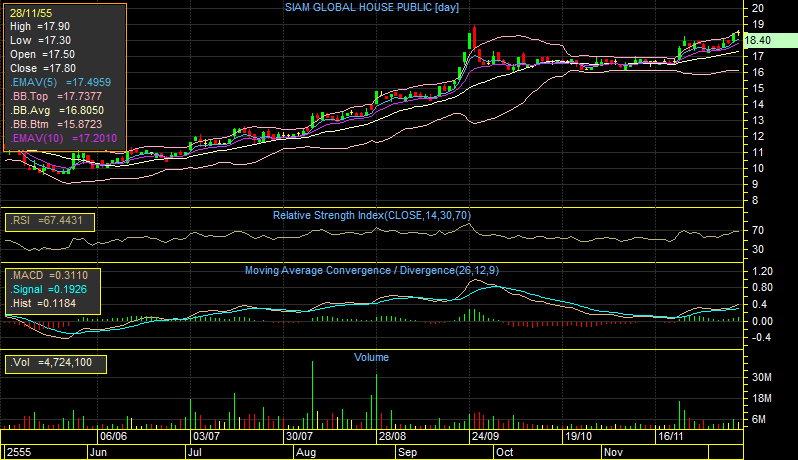Click the Aug month label
The image size is (798, 460).
point(306,452)
